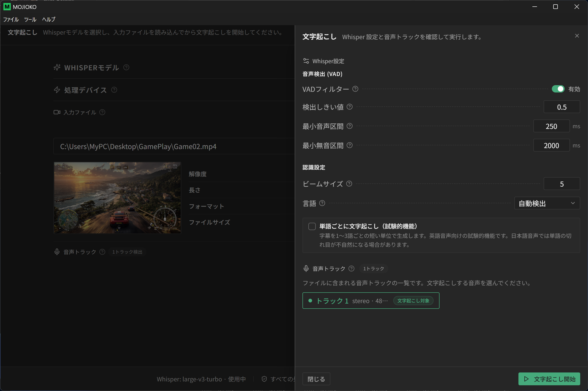Click the 検出しきい値 field showing 0.5
This screenshot has width=588, height=391.
click(562, 107)
